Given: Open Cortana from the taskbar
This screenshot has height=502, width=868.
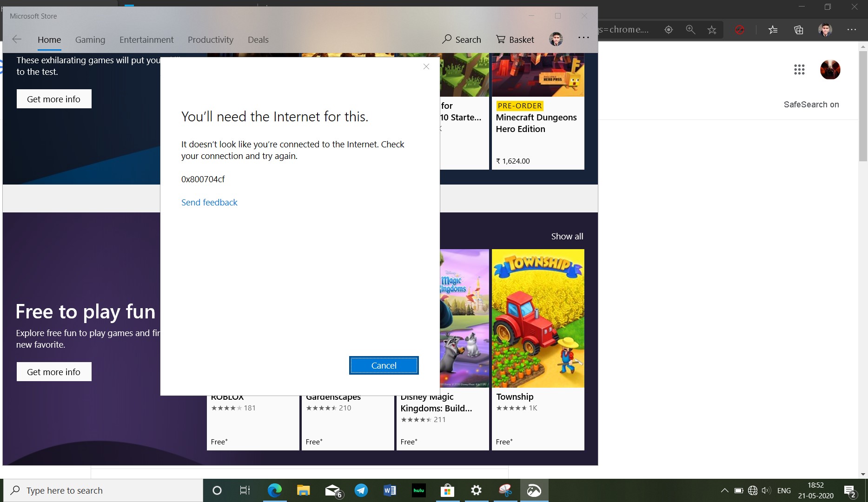Looking at the screenshot, I should [x=217, y=490].
